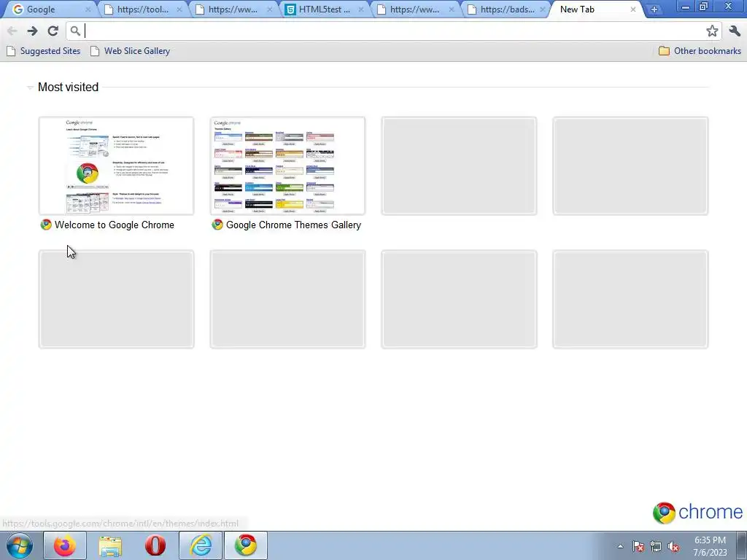The height and width of the screenshot is (560, 747).
Task: Open a new tab with the plus button
Action: tap(654, 9)
